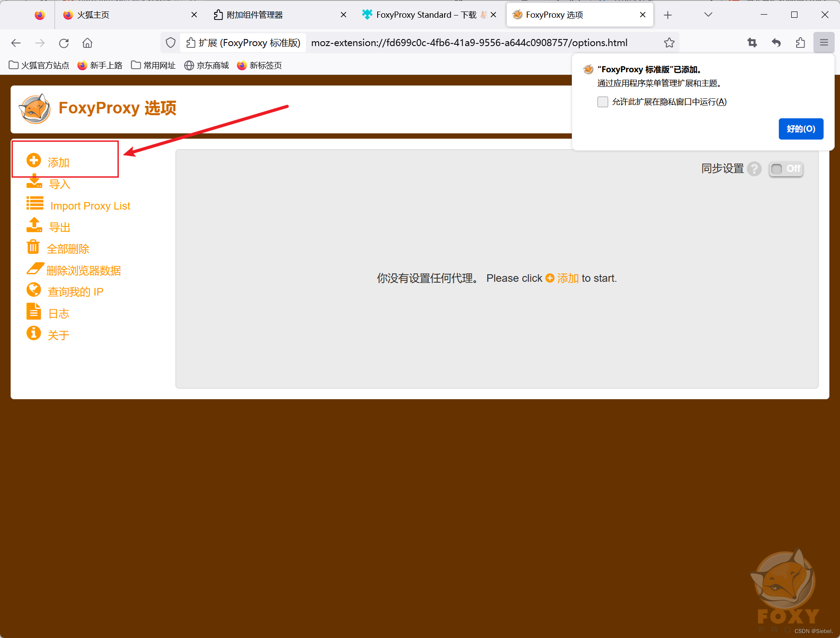The image size is (840, 638).
Task: Open 京东商城 bookmark
Action: pos(207,66)
